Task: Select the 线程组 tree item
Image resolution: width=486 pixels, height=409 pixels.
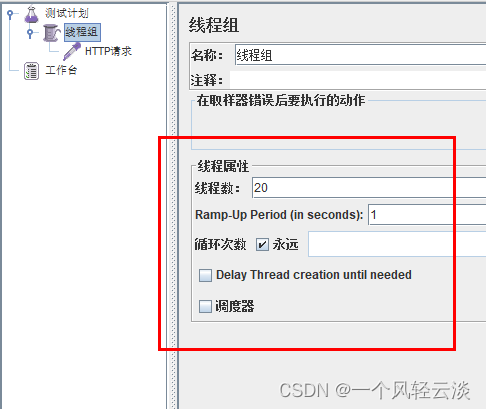Action: (x=82, y=32)
